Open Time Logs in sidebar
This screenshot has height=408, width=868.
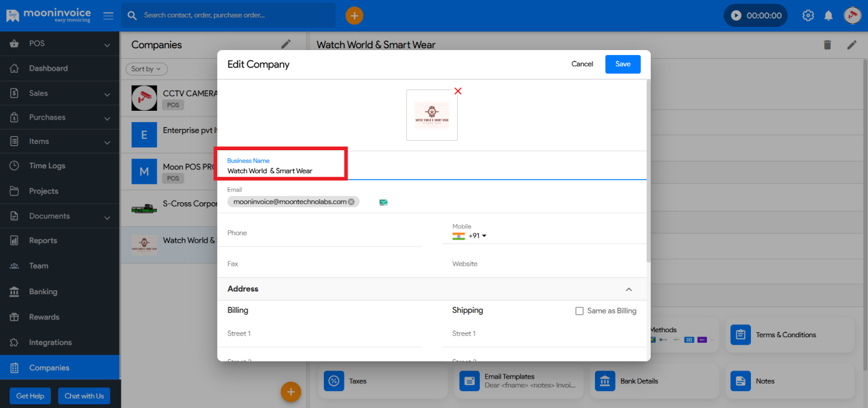click(x=59, y=166)
